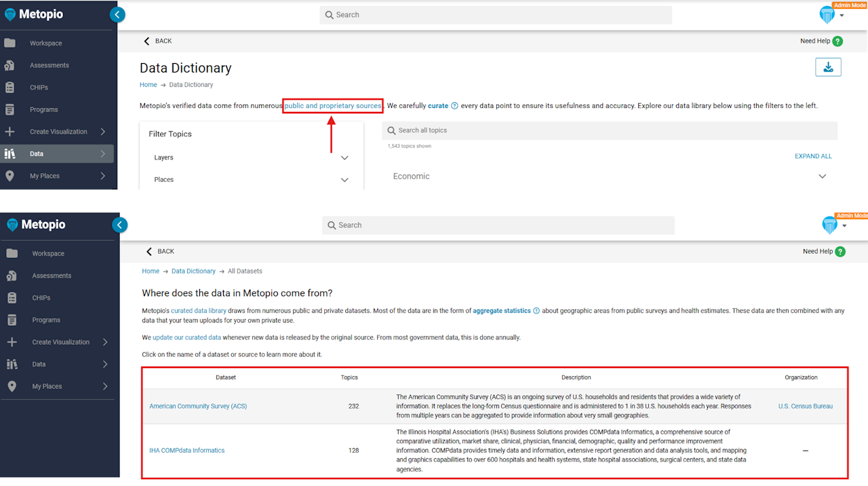868x486 pixels.
Task: Click the Metopio logo on Data Dictionary page
Action: [x=35, y=14]
